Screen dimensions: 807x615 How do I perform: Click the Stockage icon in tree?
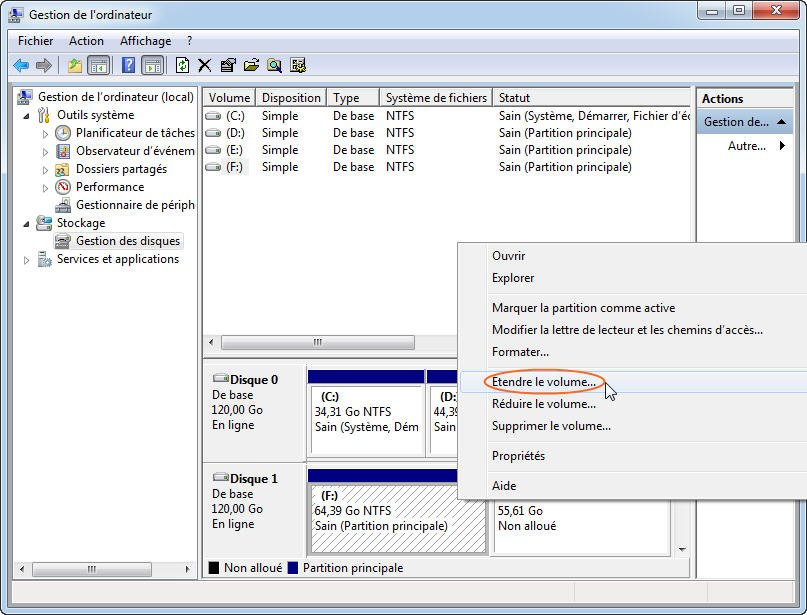click(x=44, y=223)
